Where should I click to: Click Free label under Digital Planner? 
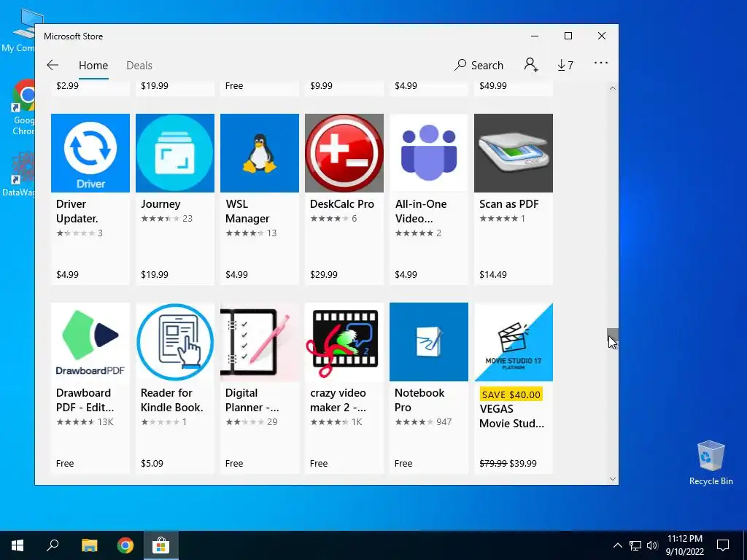click(x=234, y=463)
